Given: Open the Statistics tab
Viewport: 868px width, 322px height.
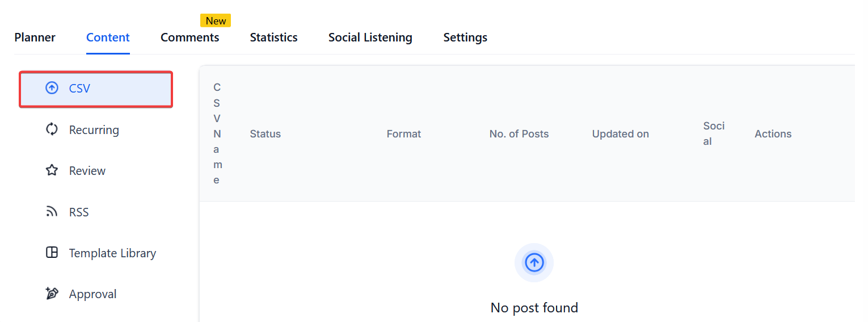Looking at the screenshot, I should tap(273, 37).
